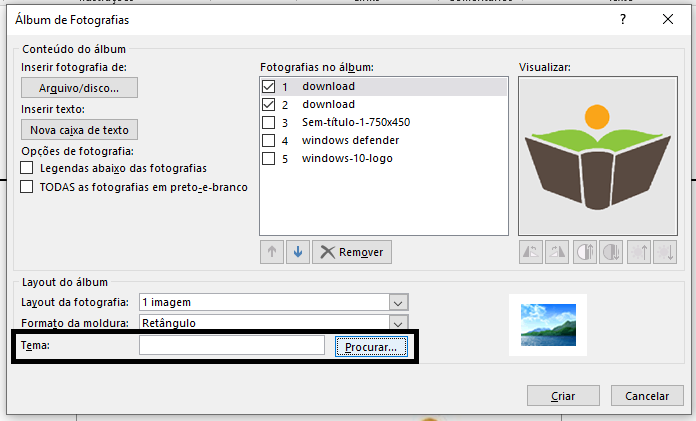
Task: Decrease picture brightness icon
Action: [x=665, y=252]
